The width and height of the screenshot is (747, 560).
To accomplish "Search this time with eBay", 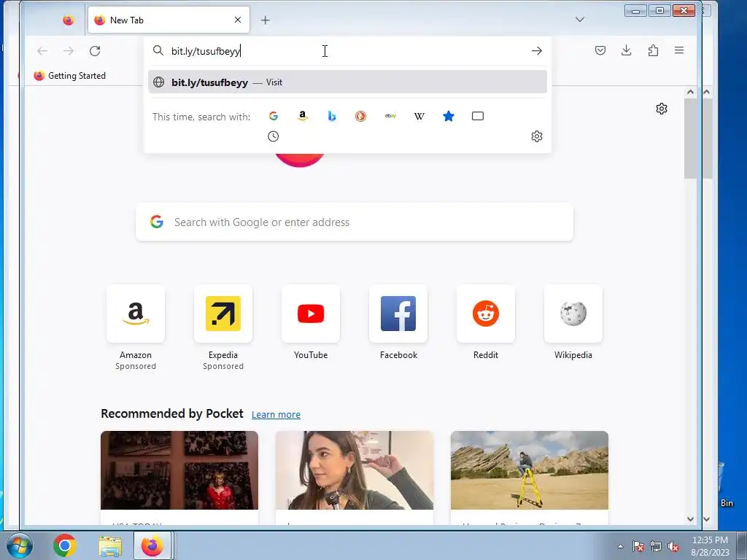I will [x=391, y=116].
